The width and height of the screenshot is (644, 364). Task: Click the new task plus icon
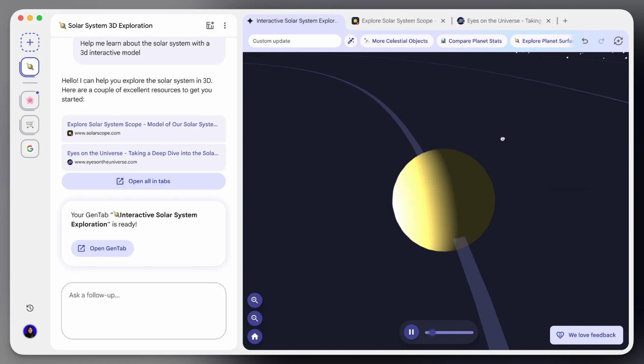tap(30, 42)
